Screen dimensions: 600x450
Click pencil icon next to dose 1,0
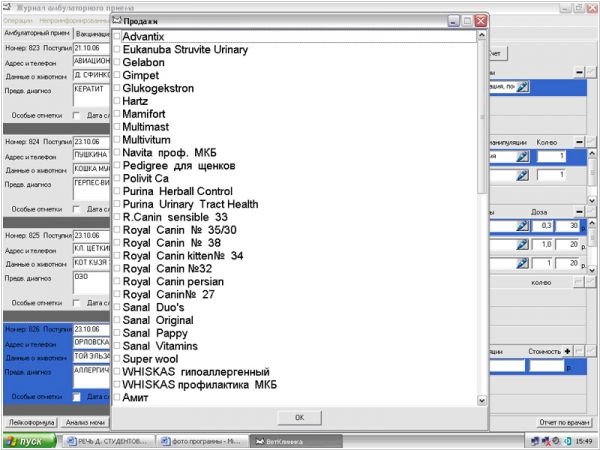522,245
